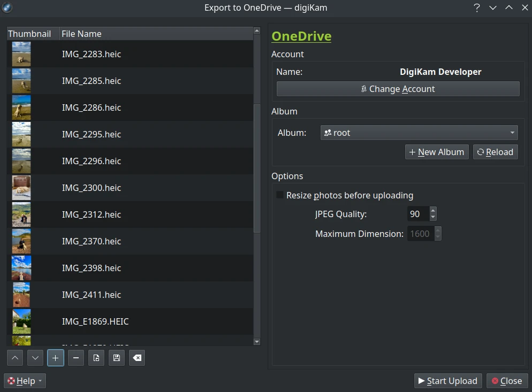Screen dimensions: 532x392
Task: Click the minus icon to remove selected images
Action: 76,358
